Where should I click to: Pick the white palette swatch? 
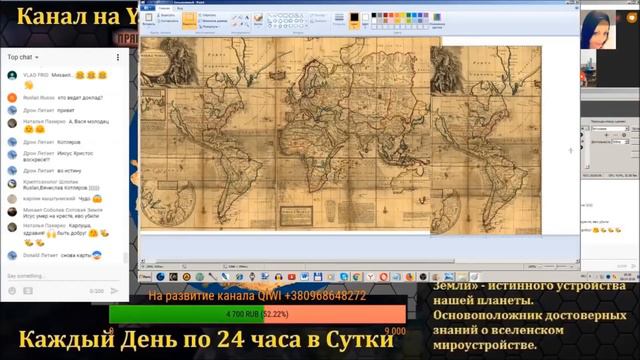coord(374,21)
